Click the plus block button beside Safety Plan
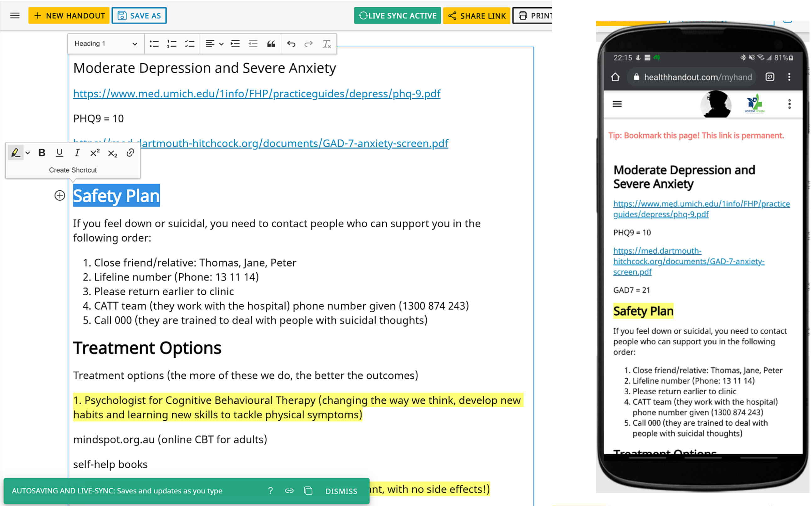This screenshot has height=506, width=812. pyautogui.click(x=60, y=195)
